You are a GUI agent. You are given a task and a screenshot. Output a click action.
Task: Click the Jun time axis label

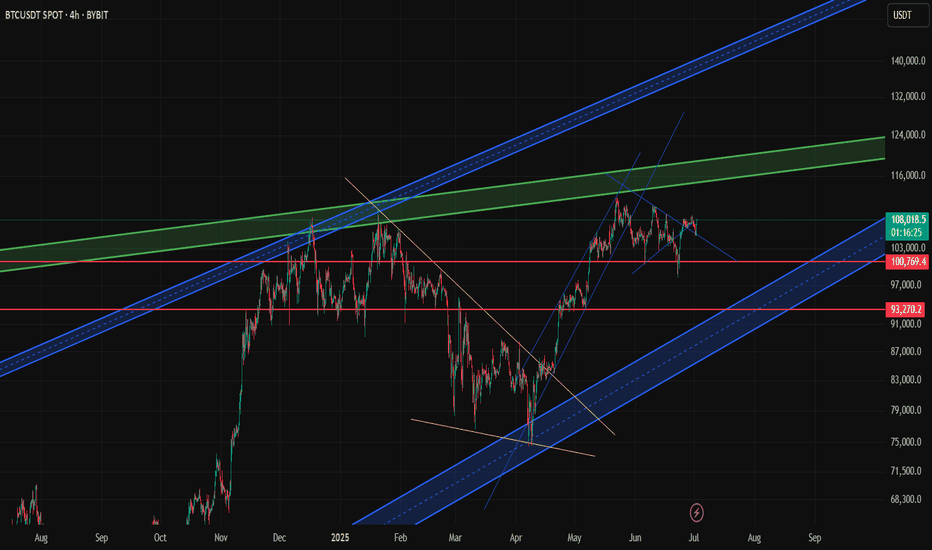pos(635,538)
